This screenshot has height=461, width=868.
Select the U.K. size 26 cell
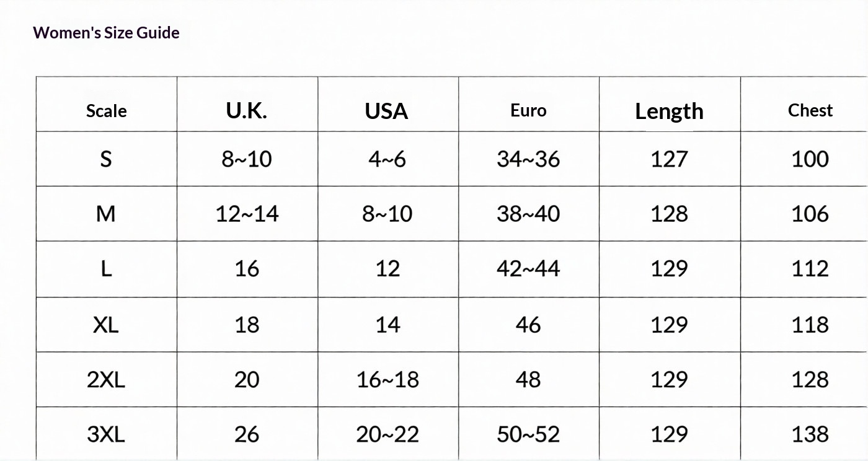pyautogui.click(x=247, y=434)
